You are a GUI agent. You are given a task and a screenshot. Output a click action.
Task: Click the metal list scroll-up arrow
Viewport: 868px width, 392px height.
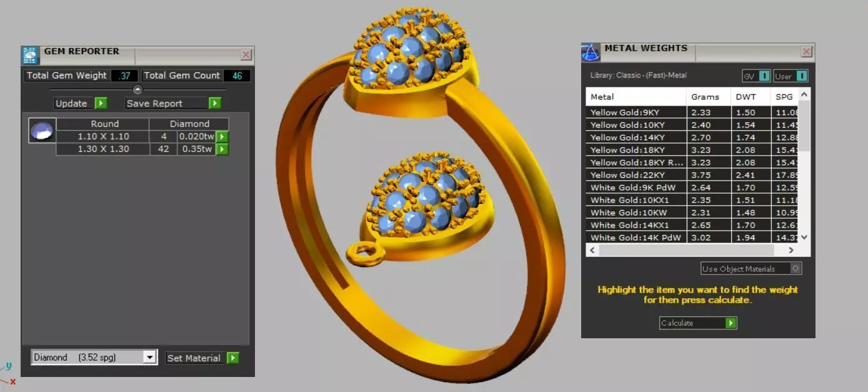804,94
